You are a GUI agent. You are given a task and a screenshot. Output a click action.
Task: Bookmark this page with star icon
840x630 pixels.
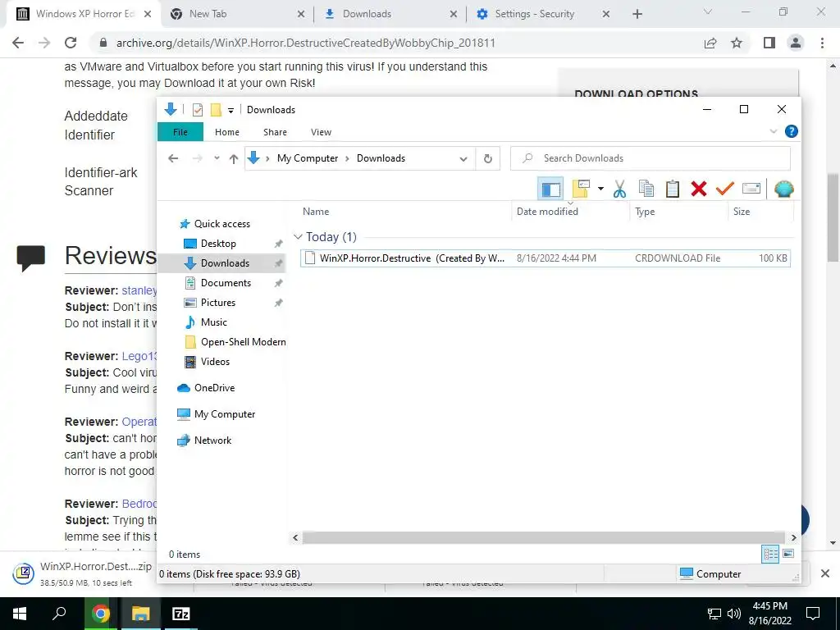point(737,43)
